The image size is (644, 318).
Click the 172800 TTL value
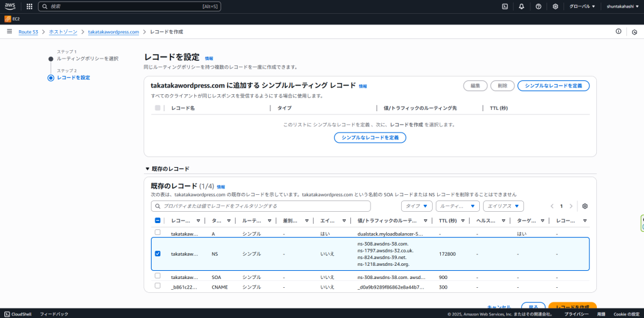pos(447,254)
